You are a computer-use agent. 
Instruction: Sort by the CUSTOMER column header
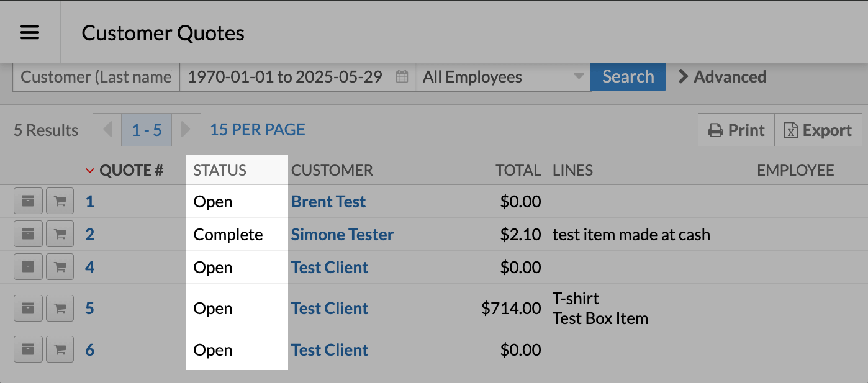pyautogui.click(x=332, y=170)
